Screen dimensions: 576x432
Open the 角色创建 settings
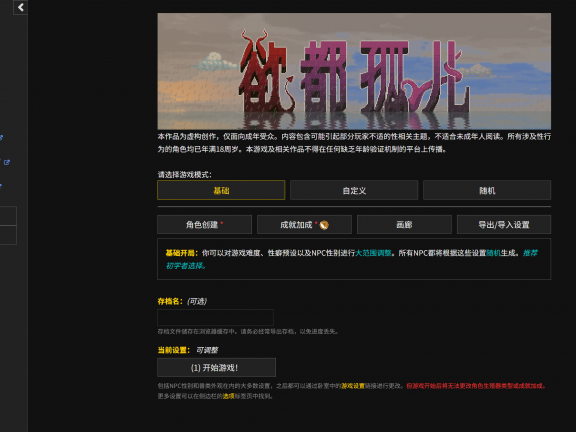[x=204, y=224]
